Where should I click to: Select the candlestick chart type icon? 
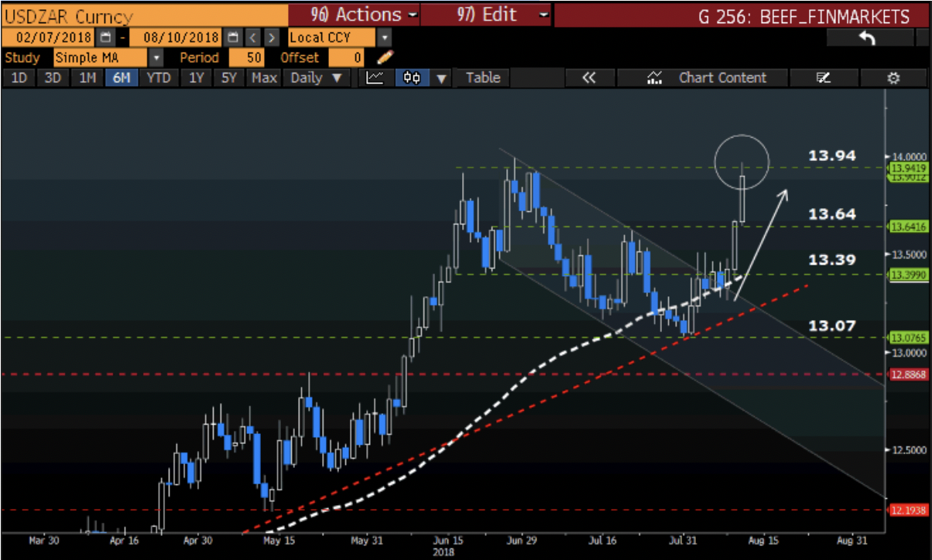(413, 77)
